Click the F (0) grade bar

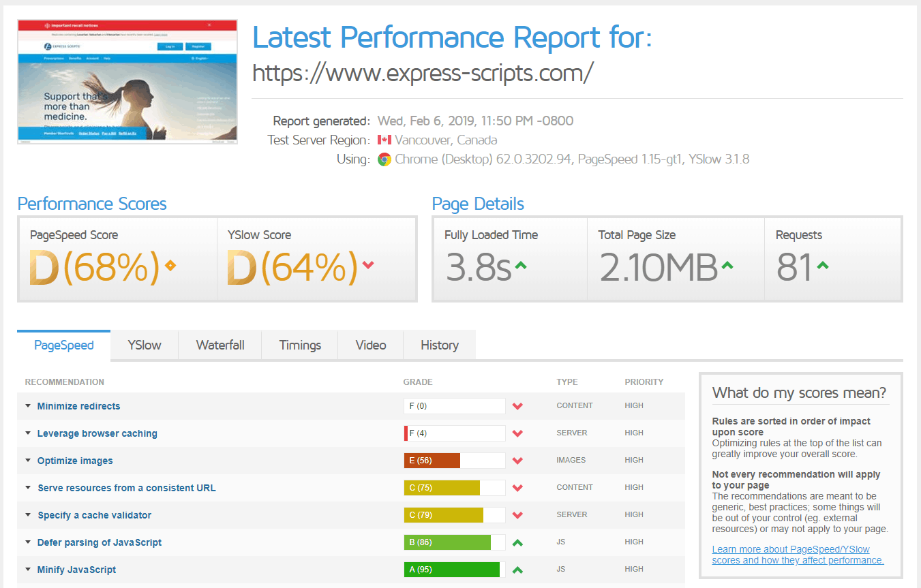click(x=455, y=406)
